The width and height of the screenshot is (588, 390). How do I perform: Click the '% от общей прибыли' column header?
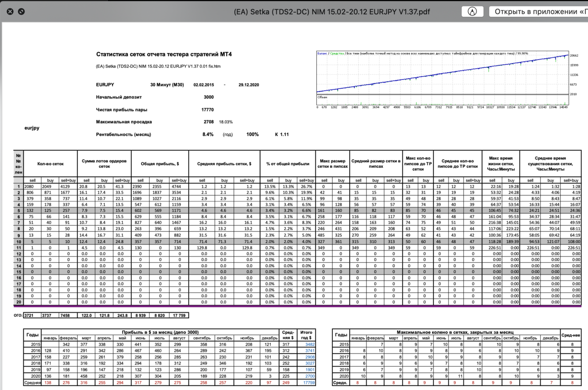pyautogui.click(x=288, y=164)
